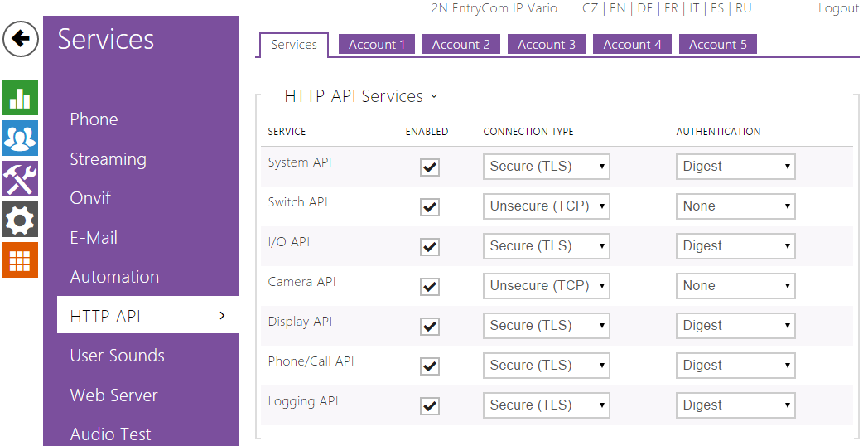
Task: Switch to the Account 5 tab
Action: point(717,45)
